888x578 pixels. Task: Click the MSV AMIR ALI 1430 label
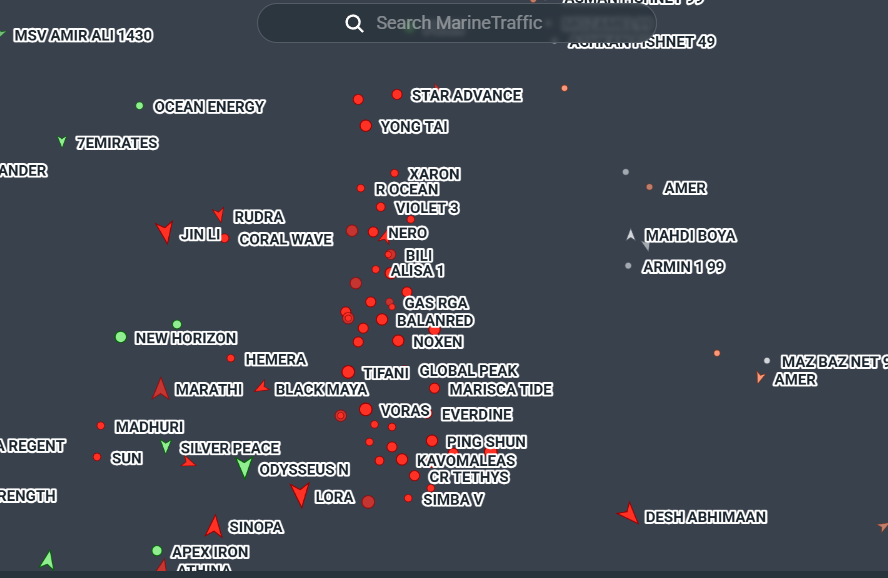pyautogui.click(x=83, y=35)
